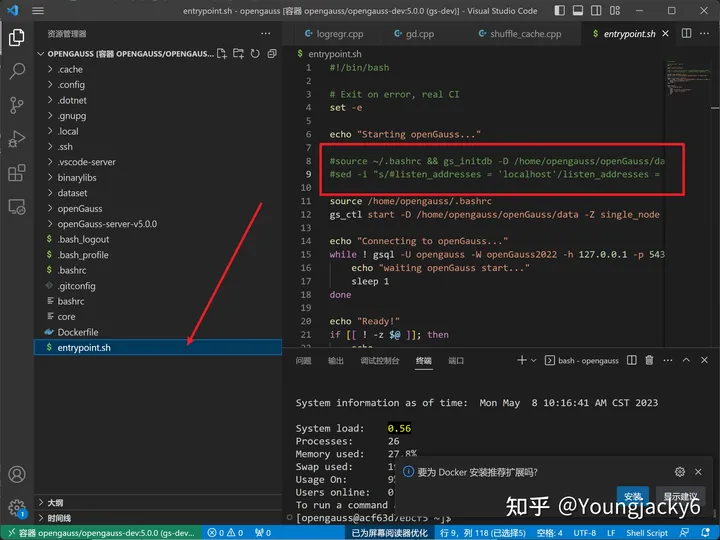Open the Manage gear menu
This screenshot has height=540, width=720.
[17, 508]
